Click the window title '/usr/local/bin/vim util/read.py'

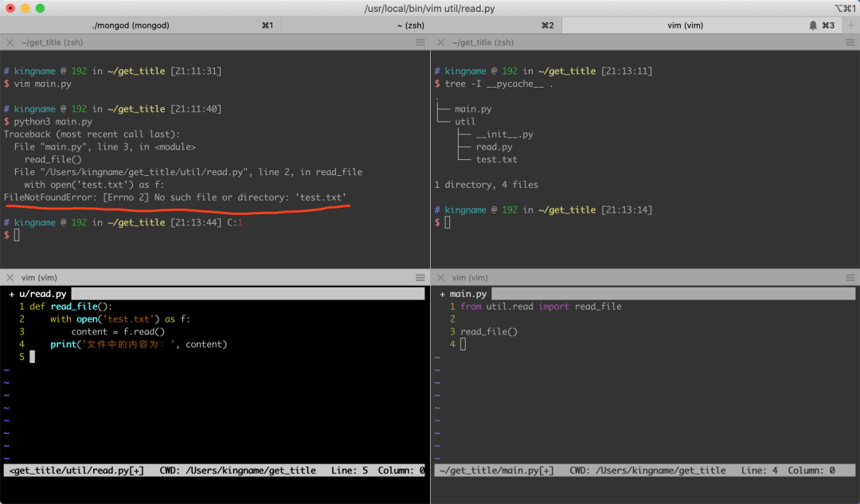click(429, 8)
